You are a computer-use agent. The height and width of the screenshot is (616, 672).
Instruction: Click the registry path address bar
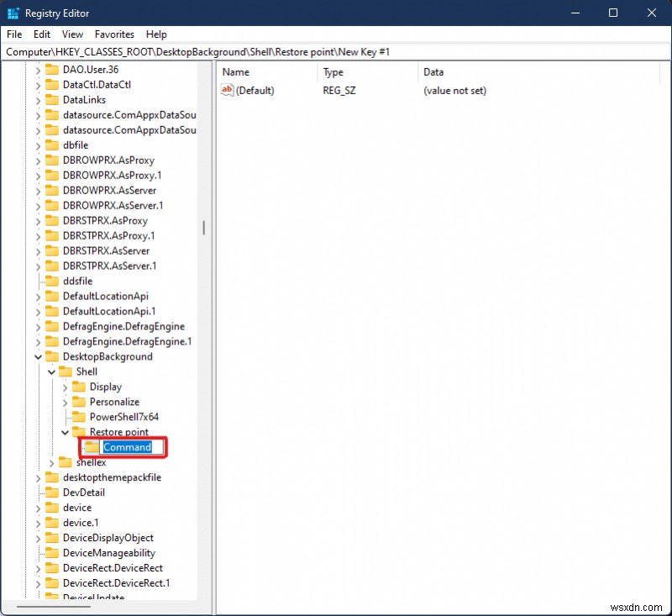(x=252, y=51)
